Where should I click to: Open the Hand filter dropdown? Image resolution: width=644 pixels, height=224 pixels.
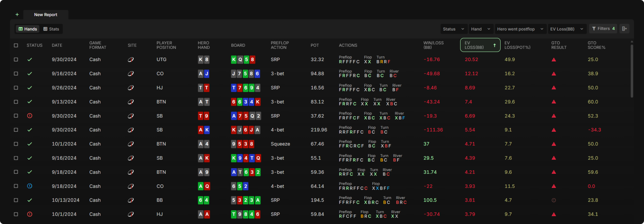(481, 29)
